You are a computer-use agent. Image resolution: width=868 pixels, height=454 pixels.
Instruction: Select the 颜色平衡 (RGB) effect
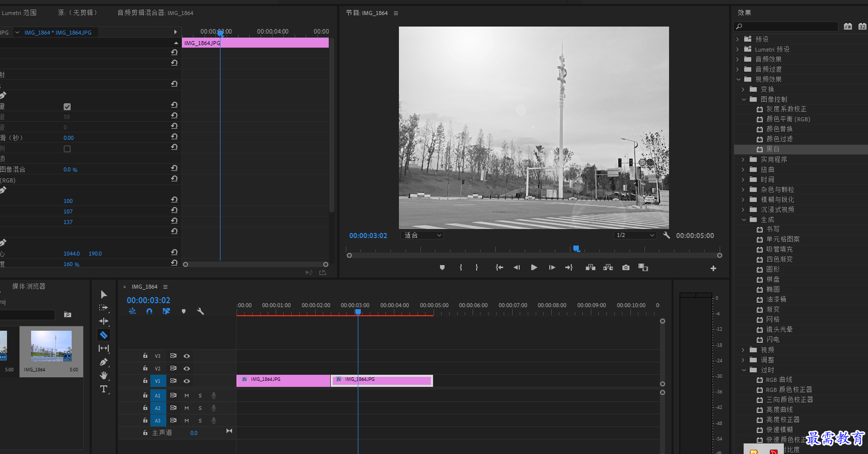click(788, 119)
